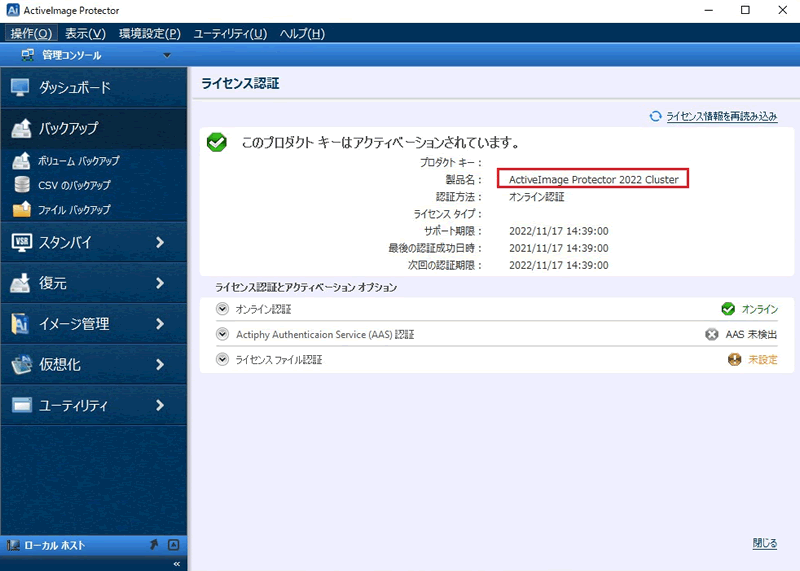This screenshot has width=800, height=571.
Task: Click the 管理コンソール label
Action: (x=71, y=55)
